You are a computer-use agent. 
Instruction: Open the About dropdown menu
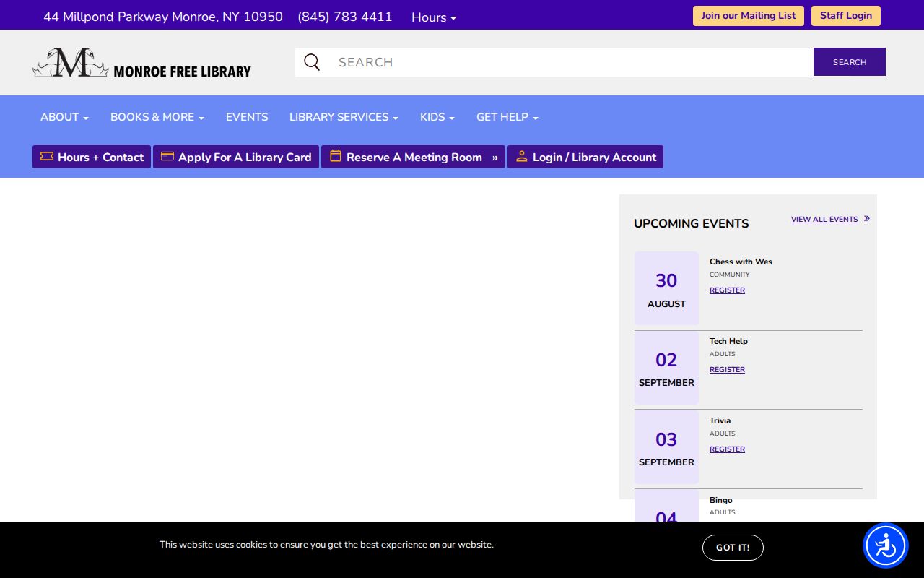64,117
